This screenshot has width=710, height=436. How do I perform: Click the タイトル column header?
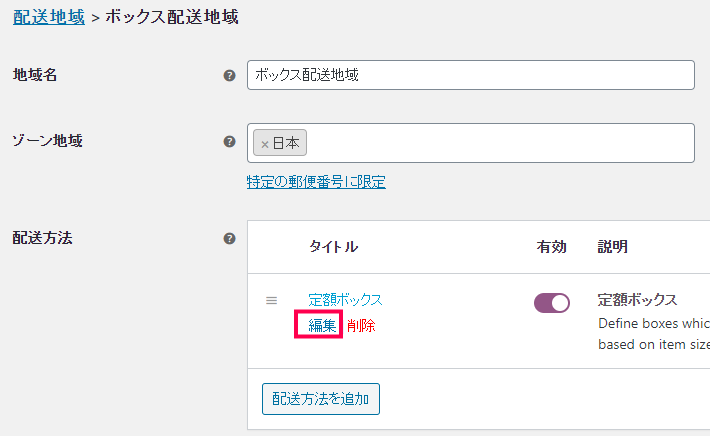pos(333,246)
